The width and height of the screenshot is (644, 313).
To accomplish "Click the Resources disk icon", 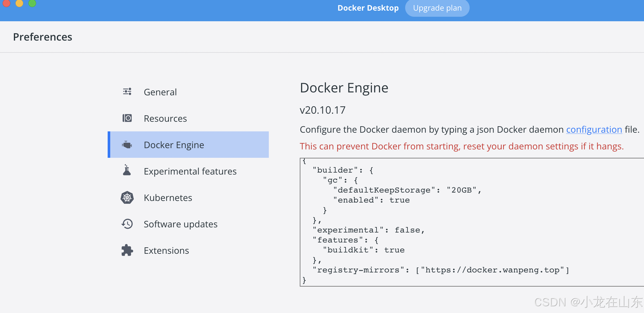I will [x=127, y=118].
